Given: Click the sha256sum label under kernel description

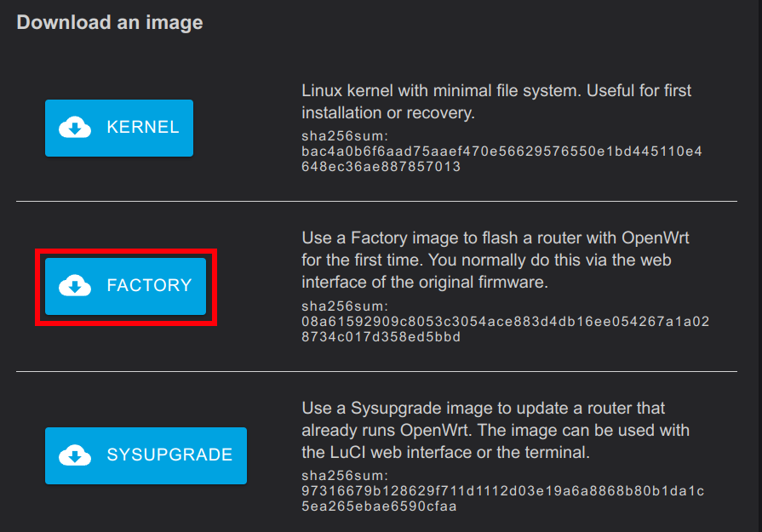Looking at the screenshot, I should (x=345, y=134).
